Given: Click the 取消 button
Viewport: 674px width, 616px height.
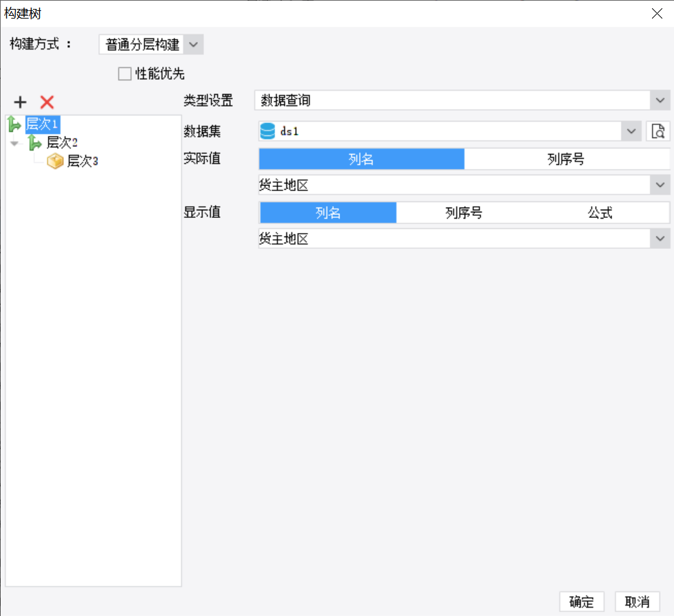Looking at the screenshot, I should [x=637, y=602].
